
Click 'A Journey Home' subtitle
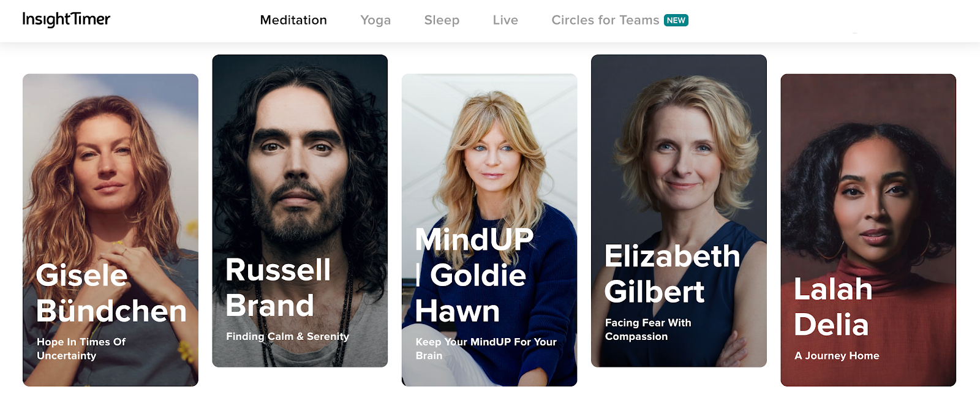pos(837,355)
